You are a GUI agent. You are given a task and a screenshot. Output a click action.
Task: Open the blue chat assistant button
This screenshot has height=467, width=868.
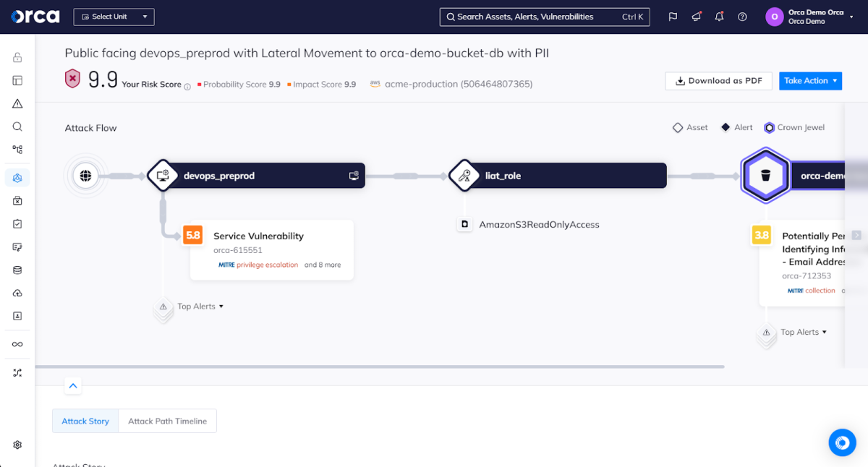pyautogui.click(x=842, y=442)
